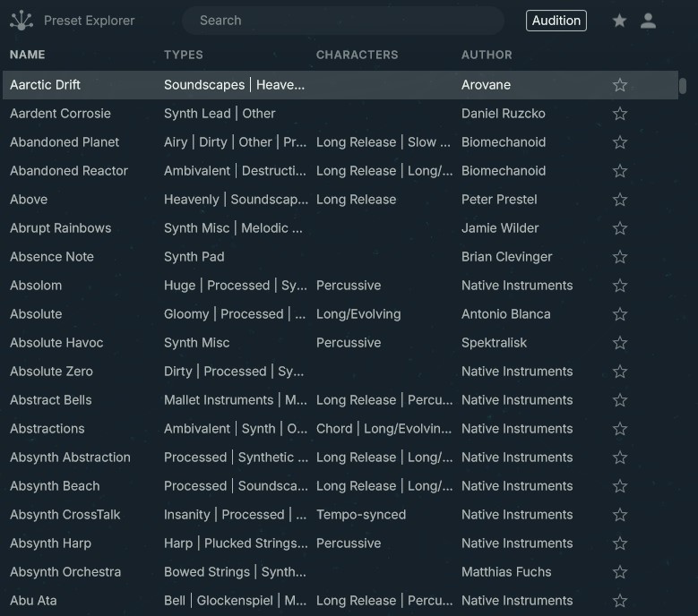Select the Absolom preset name
The height and width of the screenshot is (616, 698).
[x=36, y=286]
